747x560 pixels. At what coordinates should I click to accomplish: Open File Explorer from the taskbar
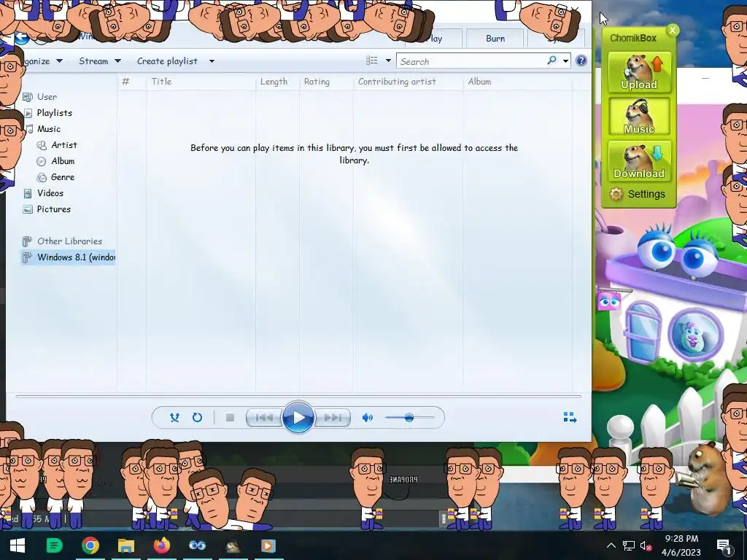tap(126, 545)
